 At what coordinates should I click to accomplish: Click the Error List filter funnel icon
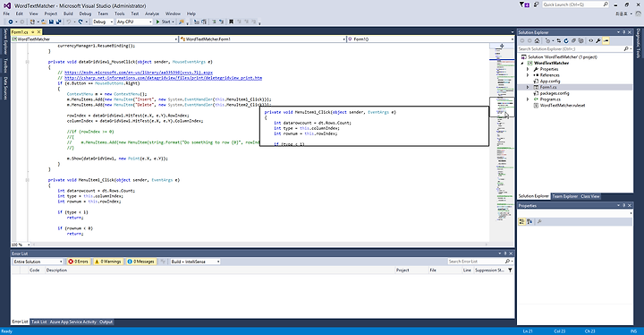coord(510,271)
